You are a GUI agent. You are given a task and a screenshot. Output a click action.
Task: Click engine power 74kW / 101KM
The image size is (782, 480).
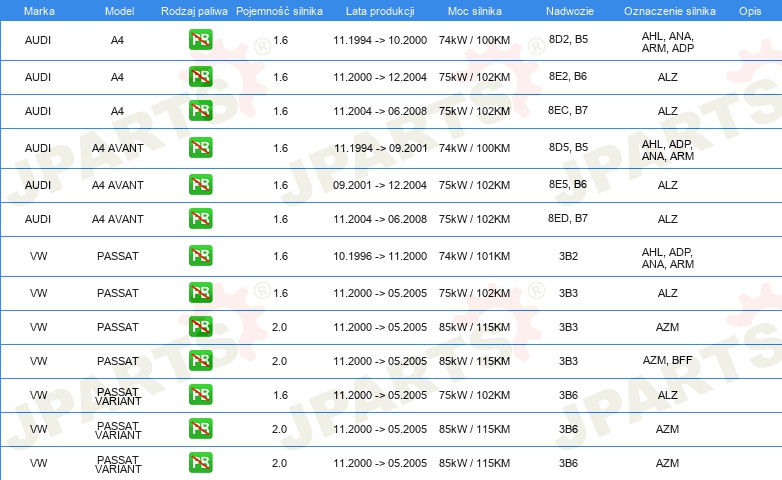[474, 256]
